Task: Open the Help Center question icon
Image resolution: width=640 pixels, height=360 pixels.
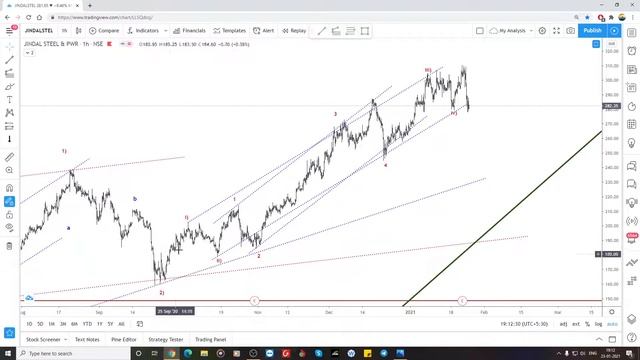Action: point(632,338)
